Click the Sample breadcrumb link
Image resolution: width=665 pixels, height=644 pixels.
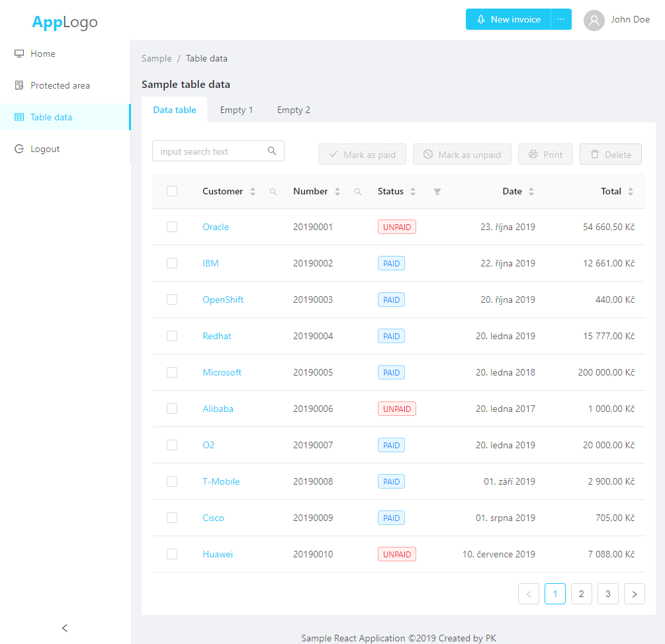click(157, 58)
